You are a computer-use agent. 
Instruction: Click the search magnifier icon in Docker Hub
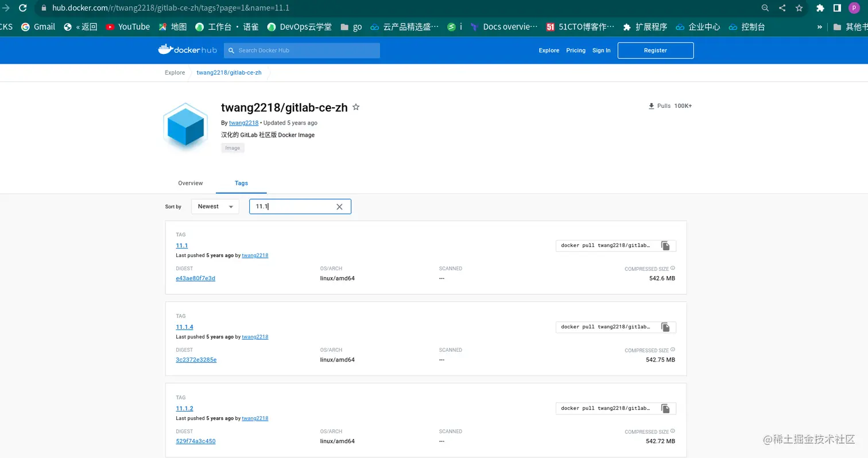click(x=231, y=51)
